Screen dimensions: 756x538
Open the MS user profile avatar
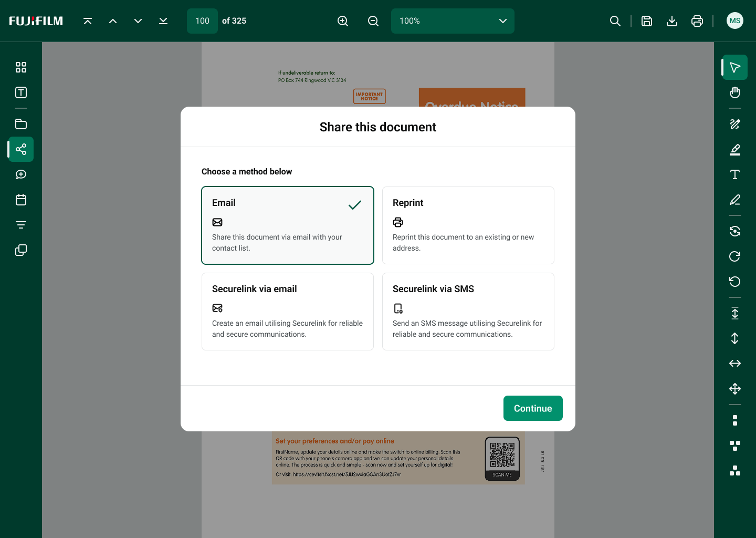735,21
